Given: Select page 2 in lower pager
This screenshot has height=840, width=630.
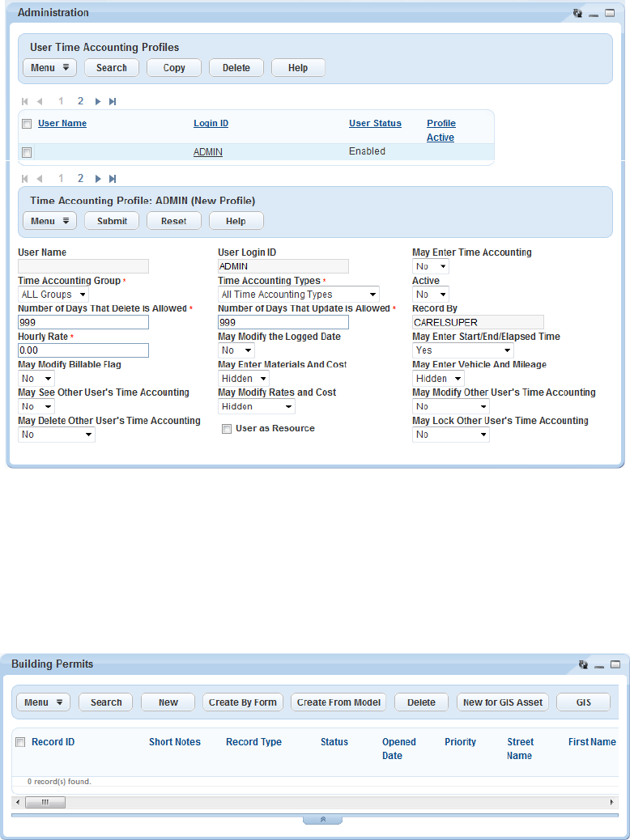Looking at the screenshot, I should 80,178.
